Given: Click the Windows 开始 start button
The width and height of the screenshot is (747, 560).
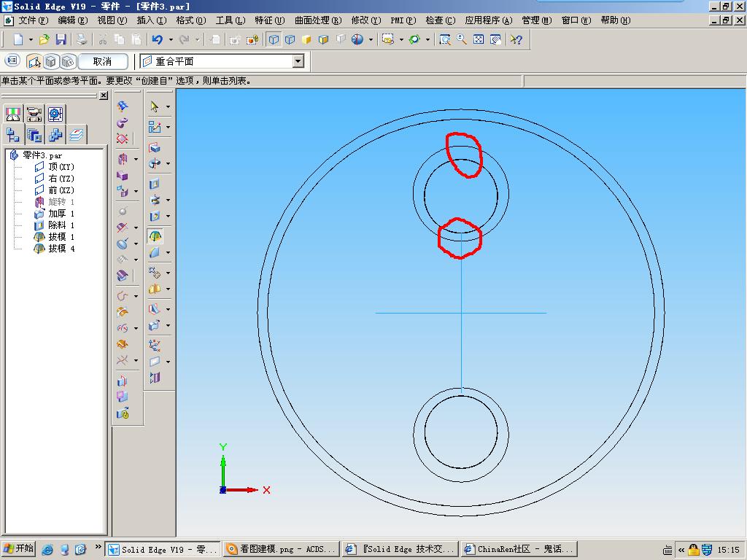Looking at the screenshot, I should [x=18, y=548].
